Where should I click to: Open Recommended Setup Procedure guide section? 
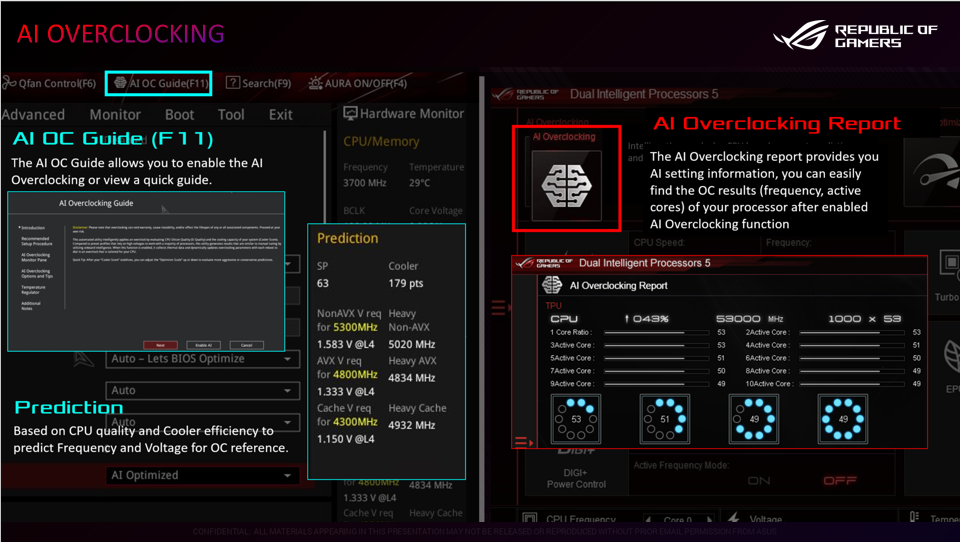coord(37,241)
